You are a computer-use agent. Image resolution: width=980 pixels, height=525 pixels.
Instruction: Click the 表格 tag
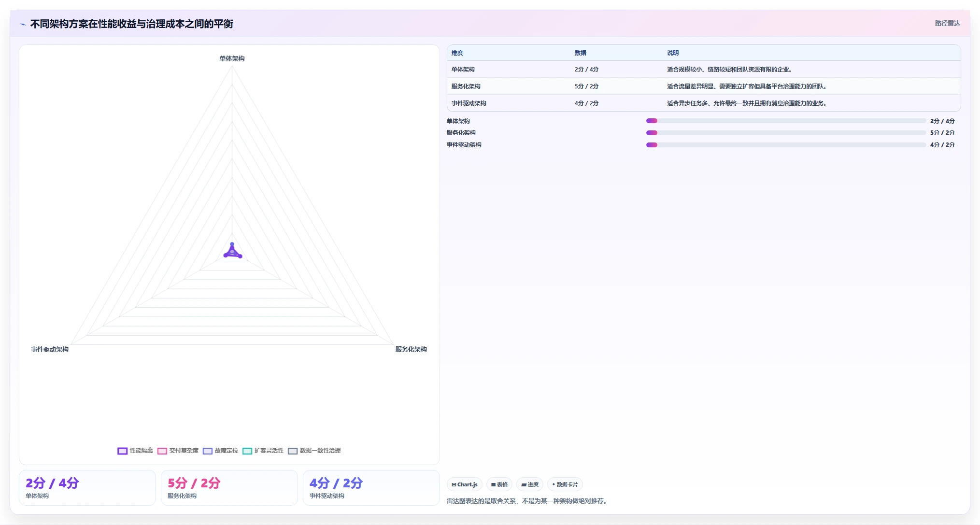tap(499, 484)
